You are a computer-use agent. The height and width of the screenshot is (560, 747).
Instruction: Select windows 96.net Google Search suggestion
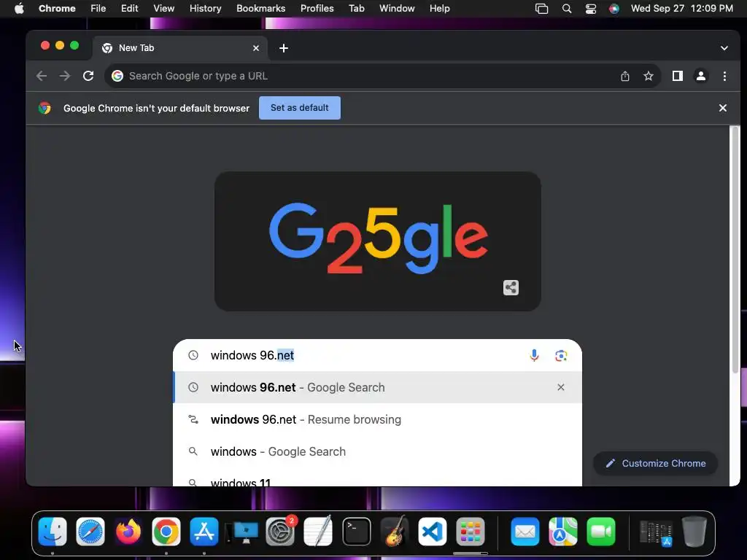pyautogui.click(x=377, y=387)
